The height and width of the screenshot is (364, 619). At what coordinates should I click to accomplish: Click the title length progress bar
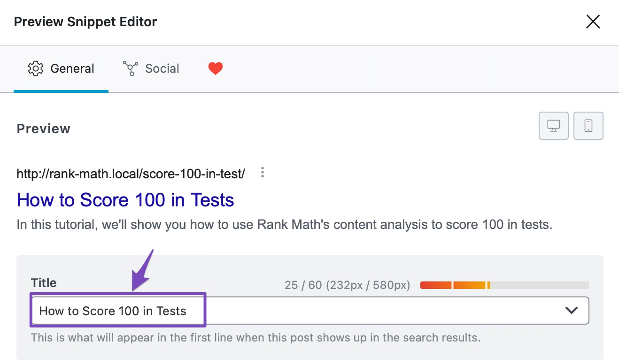504,285
